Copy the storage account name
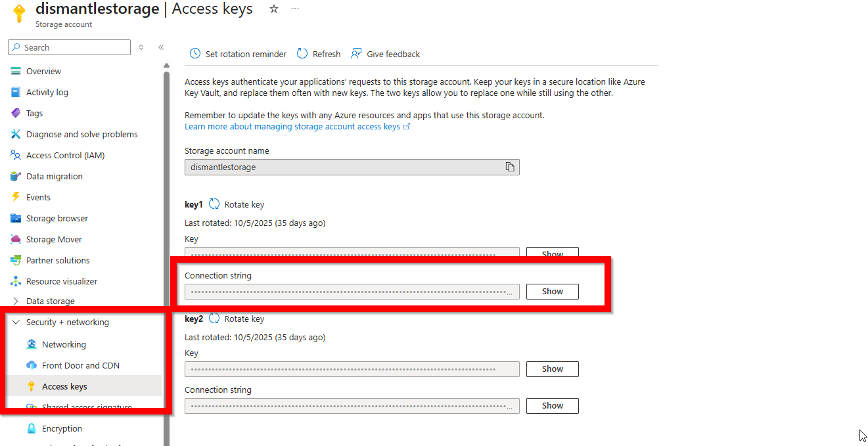The width and height of the screenshot is (868, 446). [509, 167]
